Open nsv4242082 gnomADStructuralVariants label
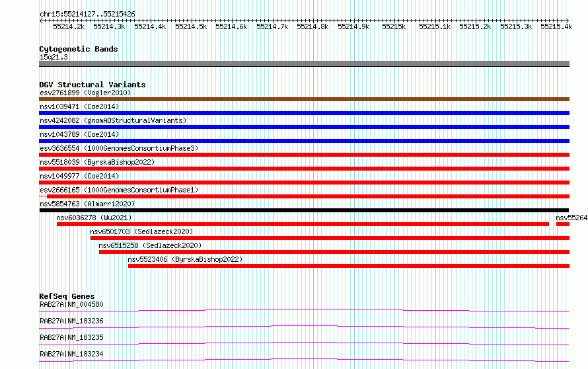The width and height of the screenshot is (588, 369). coord(113,120)
